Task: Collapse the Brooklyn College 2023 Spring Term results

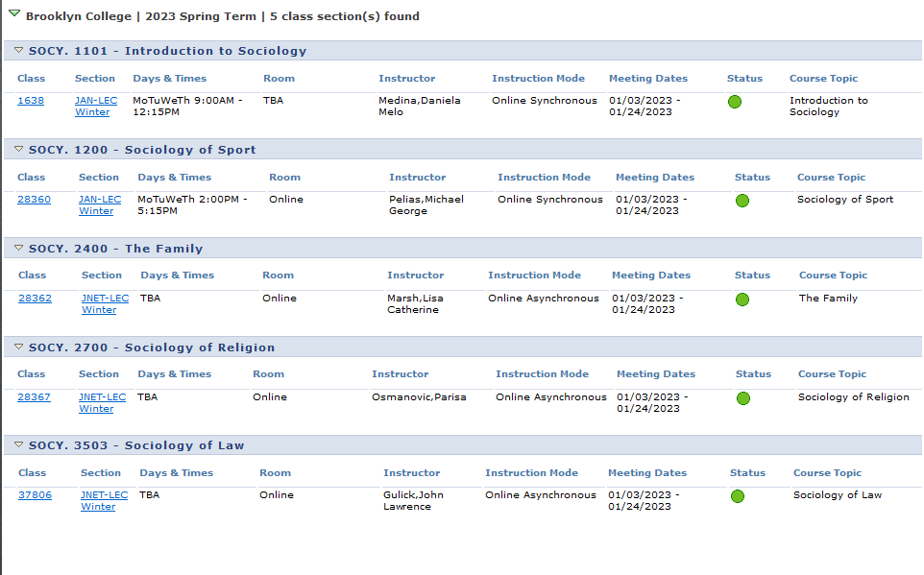Action: [14, 13]
